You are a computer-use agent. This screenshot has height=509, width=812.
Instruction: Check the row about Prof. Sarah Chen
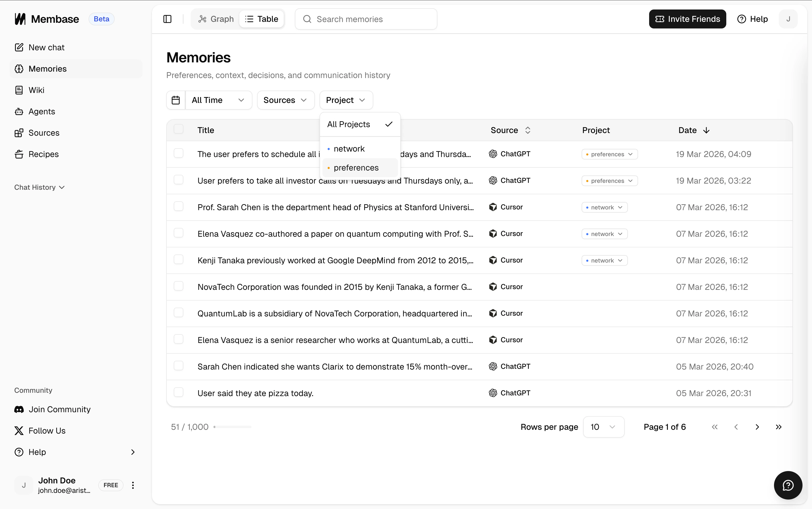click(179, 206)
